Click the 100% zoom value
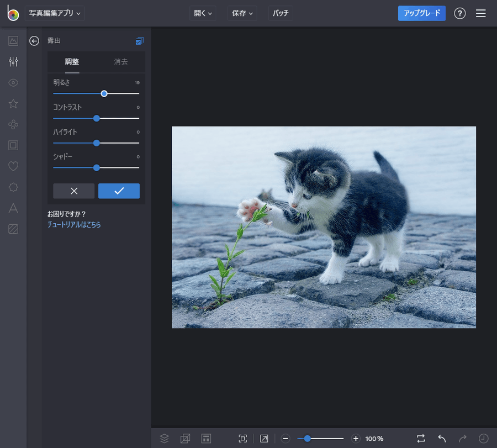Screen dimensions: 497x448 pos(374,439)
